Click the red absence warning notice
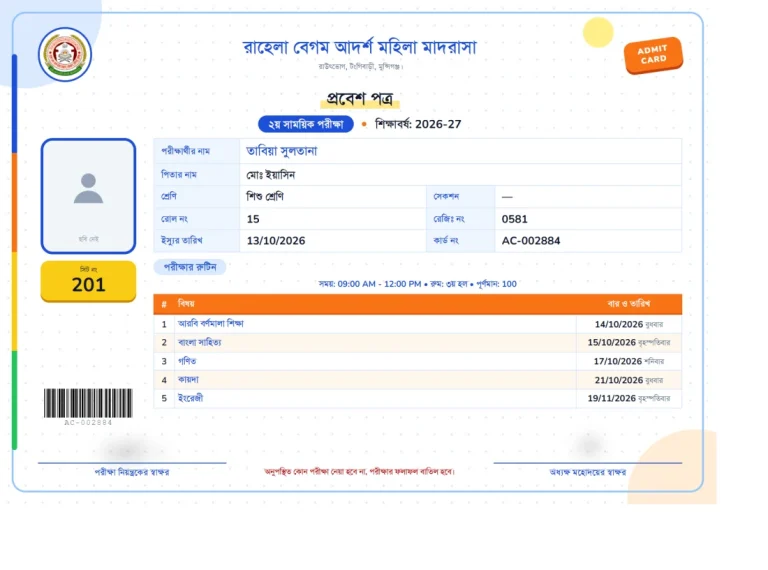 click(360, 472)
